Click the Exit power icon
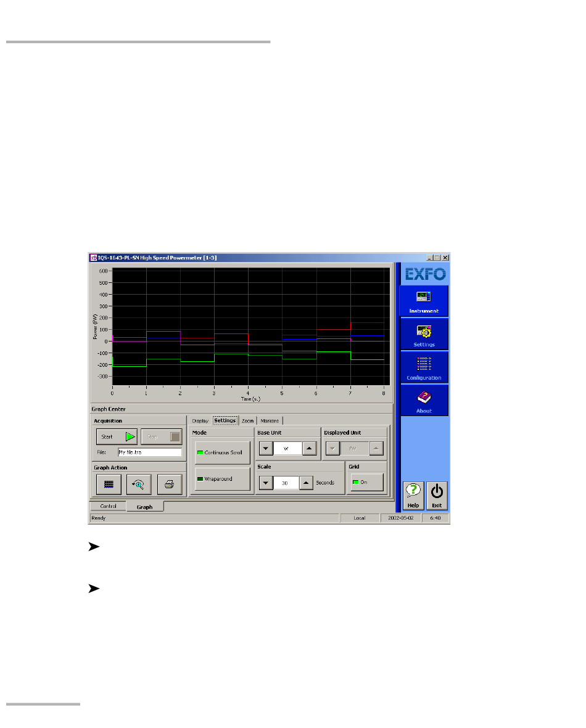586x728 pixels. click(x=436, y=496)
